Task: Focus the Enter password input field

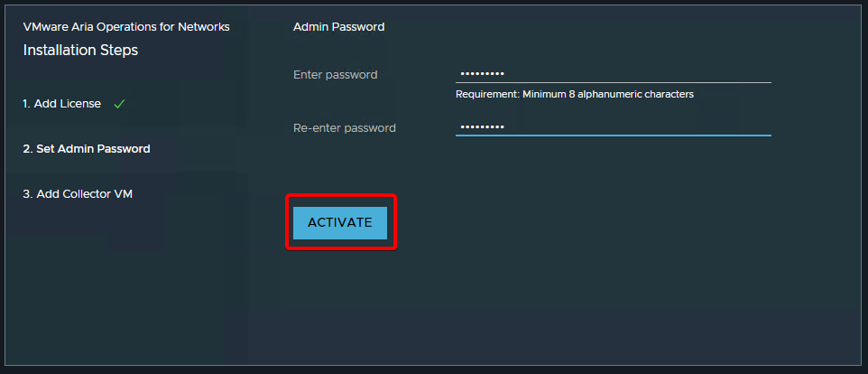Action: pos(613,74)
